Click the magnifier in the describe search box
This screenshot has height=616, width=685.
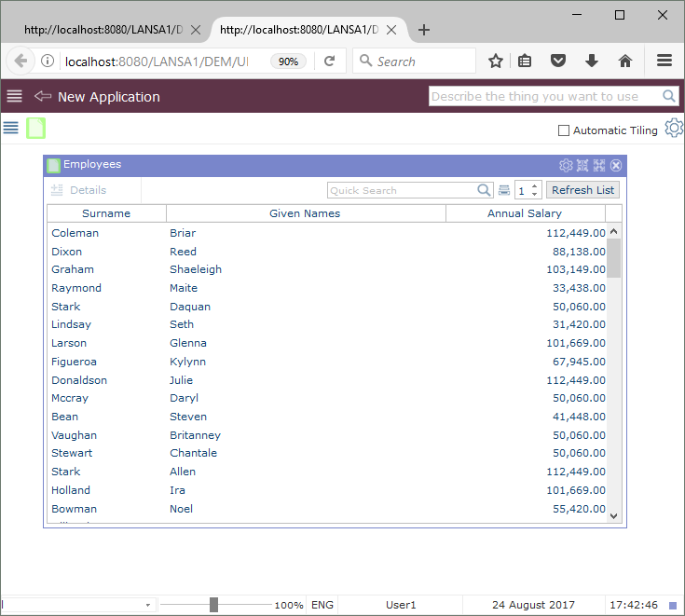(669, 96)
